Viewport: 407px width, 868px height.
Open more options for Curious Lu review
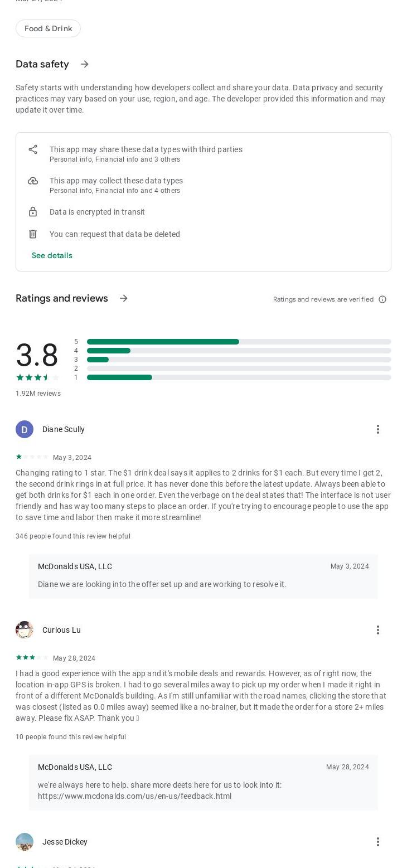pyautogui.click(x=378, y=630)
